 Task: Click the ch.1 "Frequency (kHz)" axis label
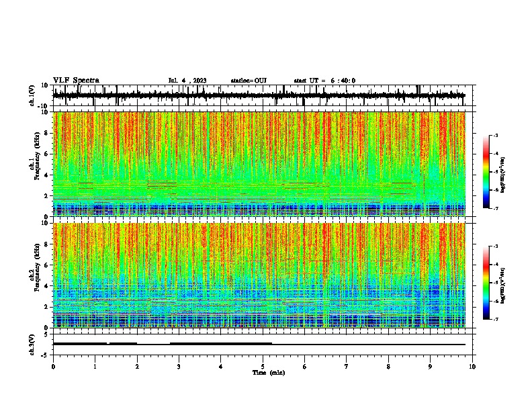37,156
